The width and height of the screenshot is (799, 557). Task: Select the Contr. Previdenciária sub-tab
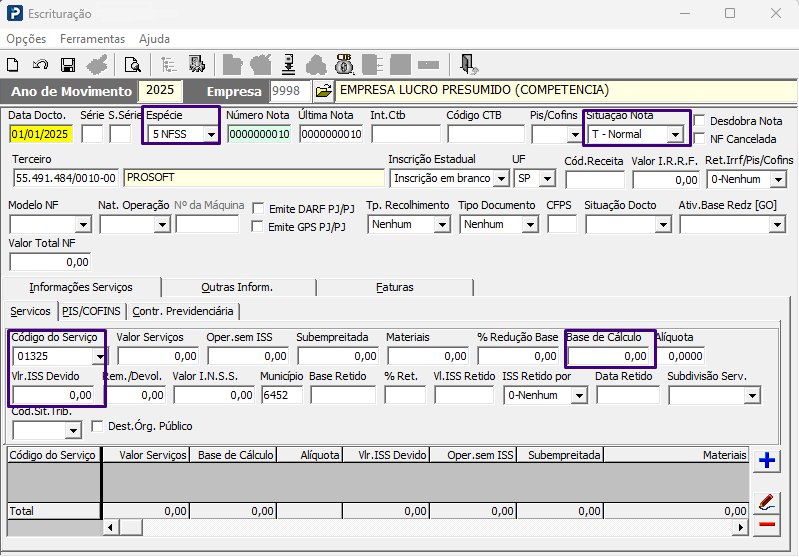(183, 311)
